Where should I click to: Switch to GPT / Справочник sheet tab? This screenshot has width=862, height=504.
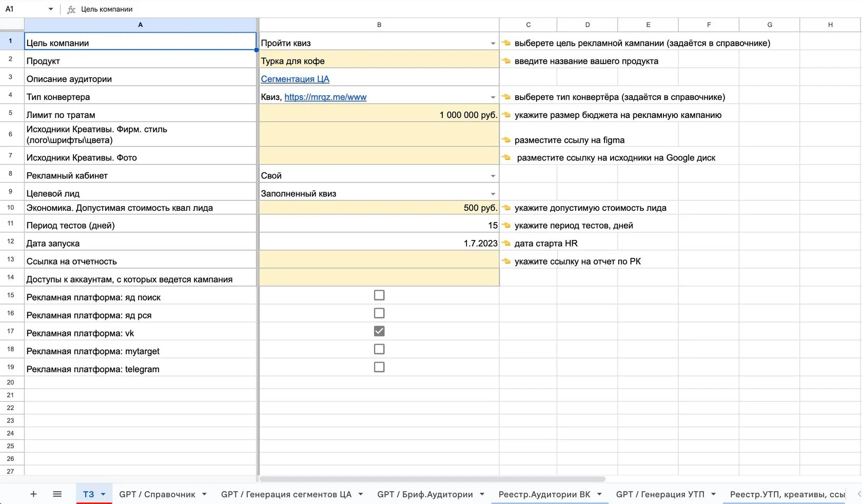pyautogui.click(x=157, y=494)
